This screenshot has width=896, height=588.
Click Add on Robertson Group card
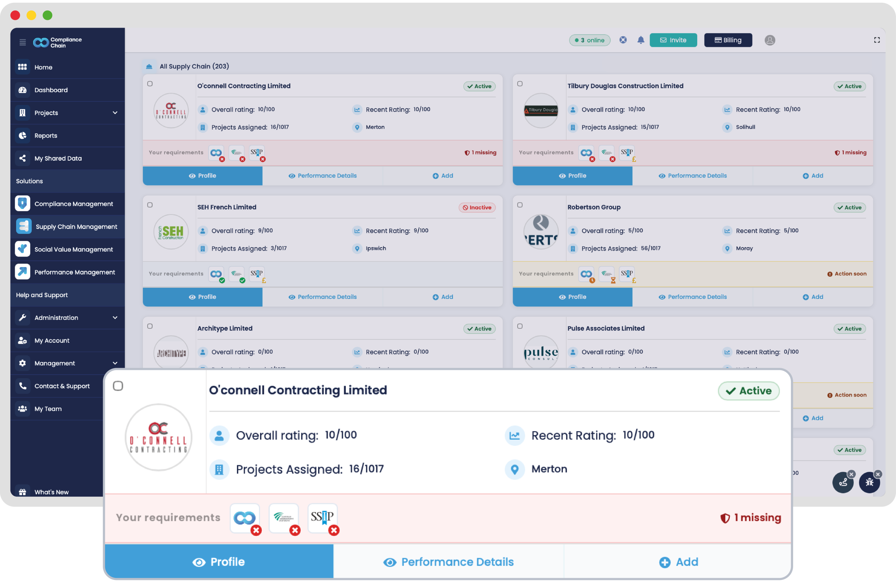click(x=813, y=297)
